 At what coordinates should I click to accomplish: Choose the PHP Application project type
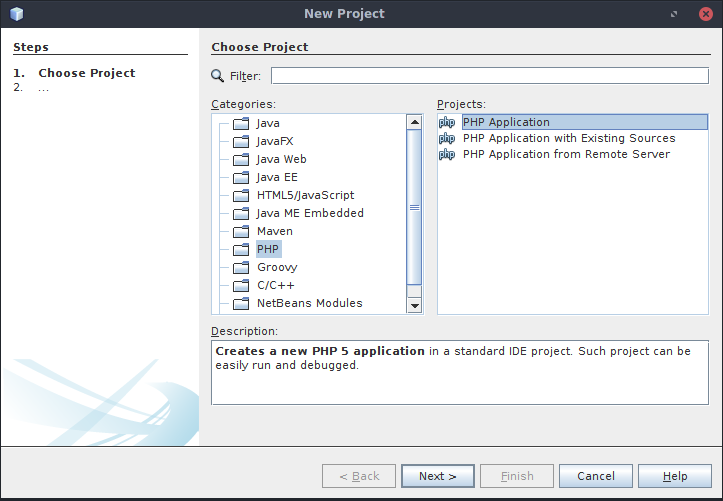click(x=585, y=122)
